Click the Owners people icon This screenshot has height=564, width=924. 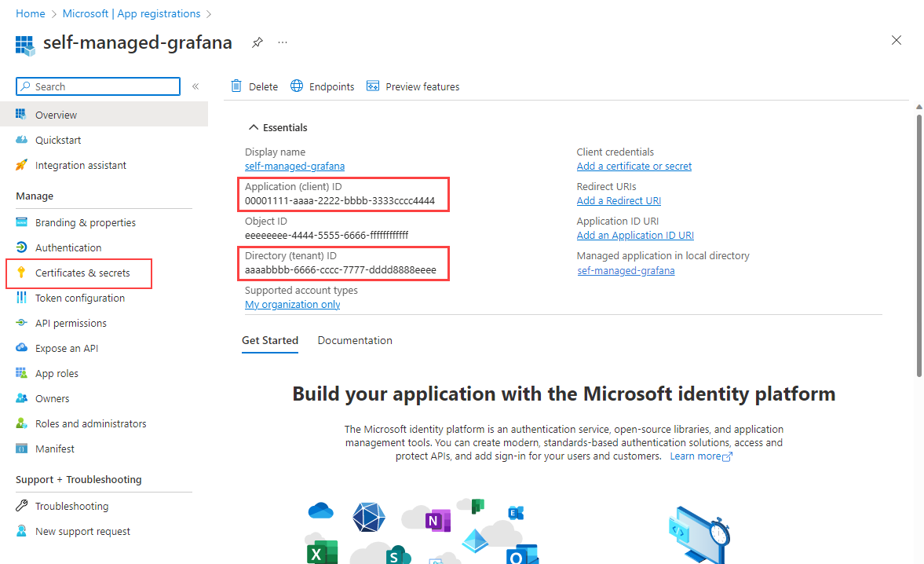(21, 397)
